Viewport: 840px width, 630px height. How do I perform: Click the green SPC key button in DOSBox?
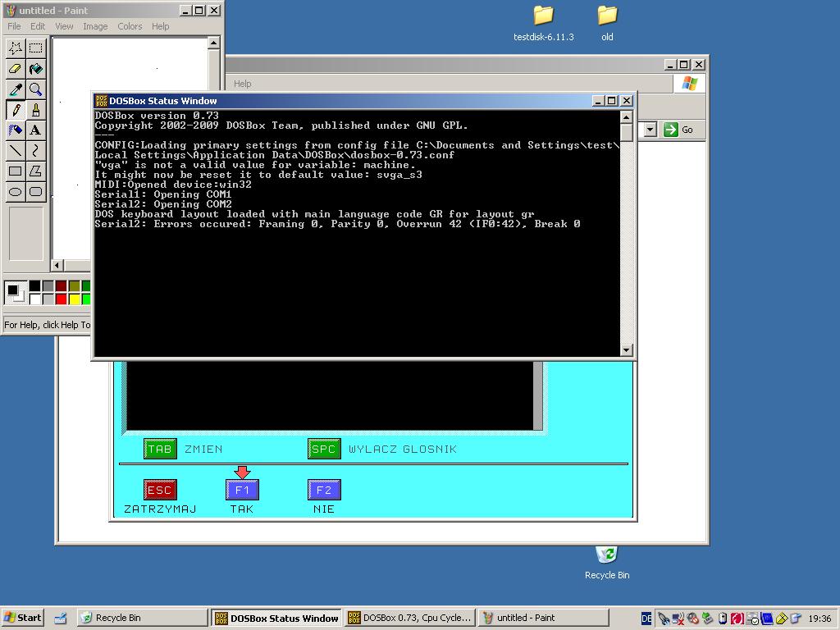pos(323,449)
